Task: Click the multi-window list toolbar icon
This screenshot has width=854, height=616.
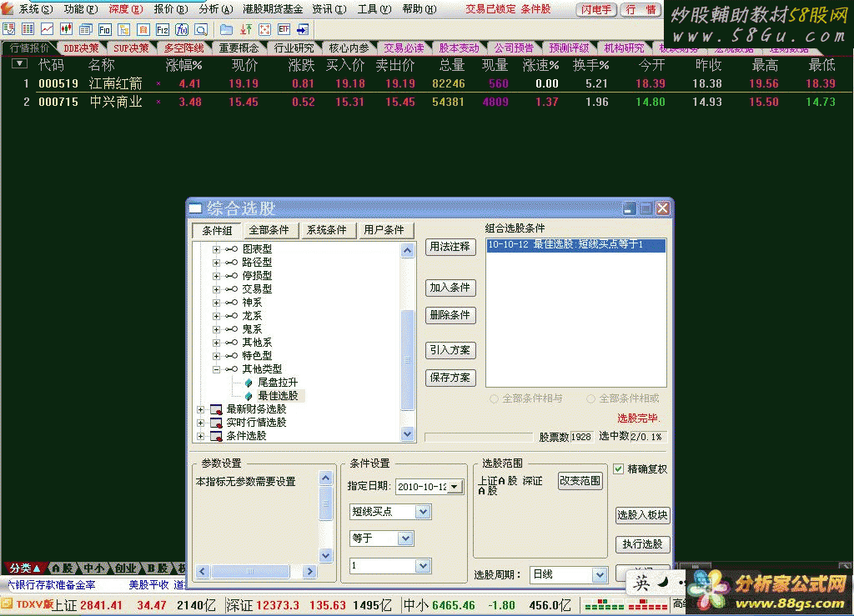Action: point(86,29)
